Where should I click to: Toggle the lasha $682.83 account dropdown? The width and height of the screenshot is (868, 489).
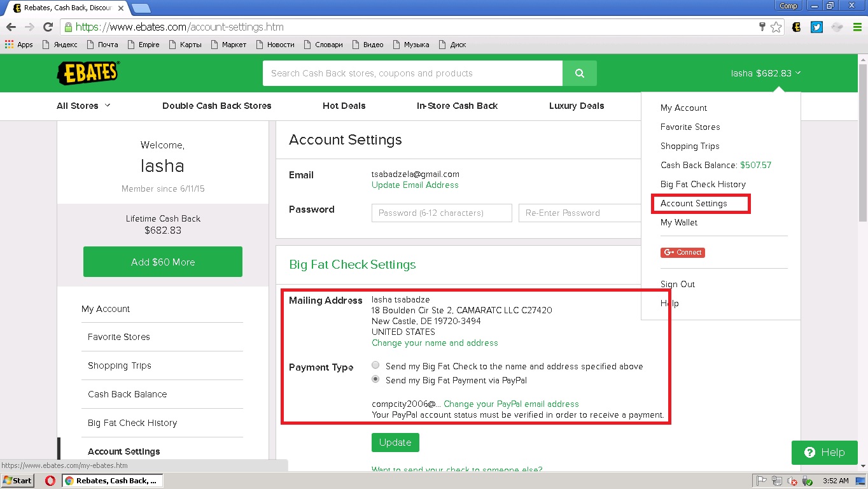click(x=766, y=73)
